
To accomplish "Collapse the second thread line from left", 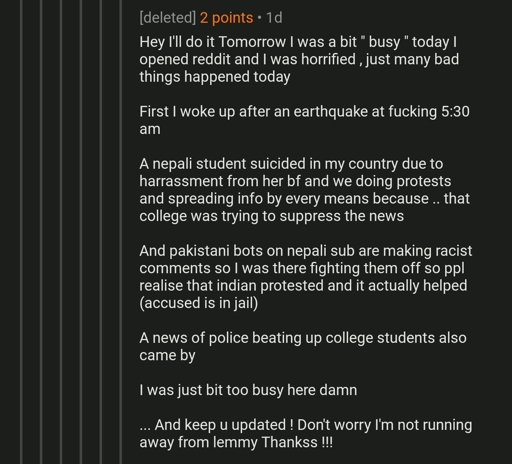I will 41,232.
